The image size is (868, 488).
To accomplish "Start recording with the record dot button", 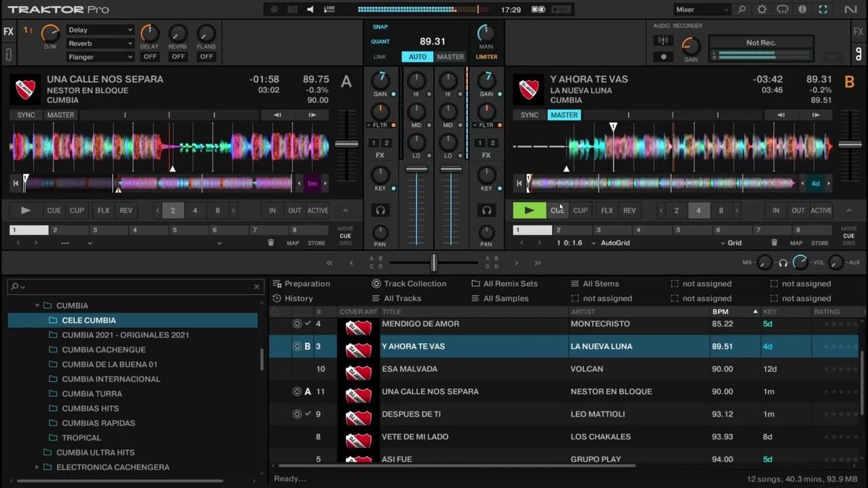I will point(663,57).
